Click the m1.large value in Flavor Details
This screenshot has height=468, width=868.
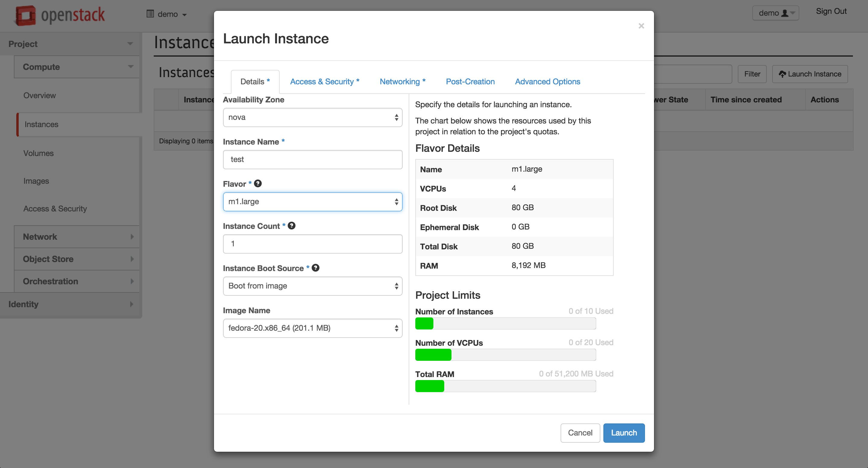527,169
